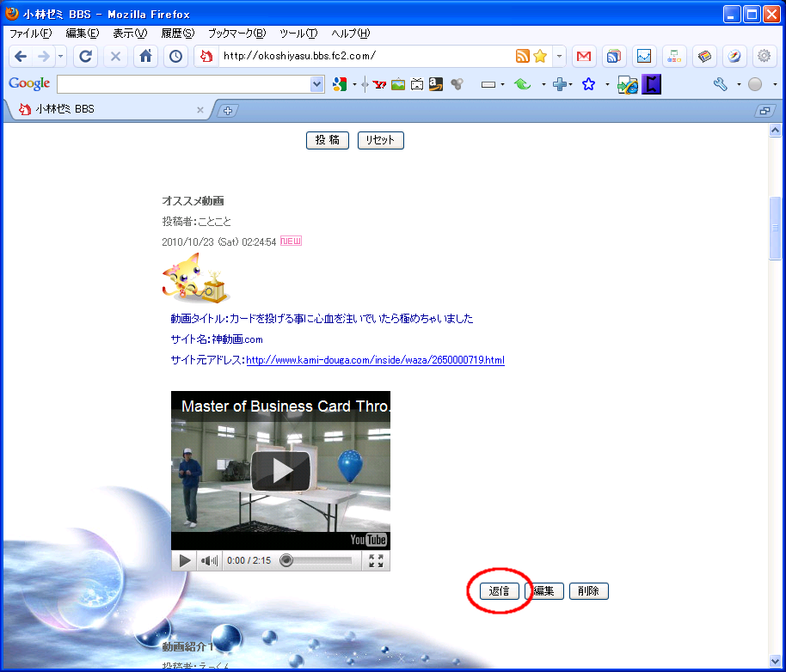786x672 pixels.
Task: Open Google toolbar wrench settings
Action: click(721, 84)
